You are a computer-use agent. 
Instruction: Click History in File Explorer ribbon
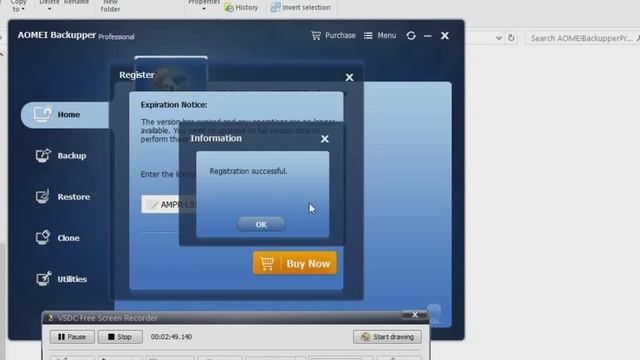(x=242, y=7)
